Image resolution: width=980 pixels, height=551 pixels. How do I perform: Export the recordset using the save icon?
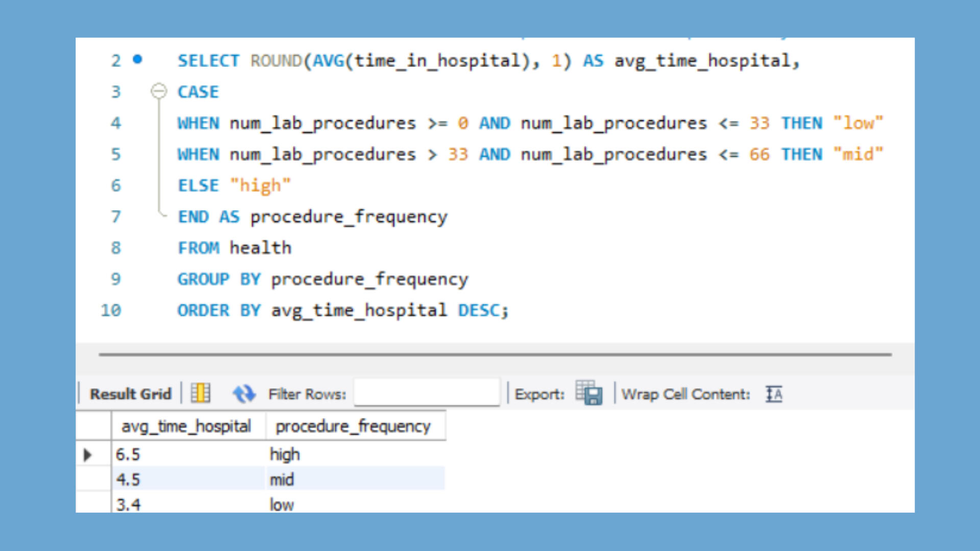589,393
